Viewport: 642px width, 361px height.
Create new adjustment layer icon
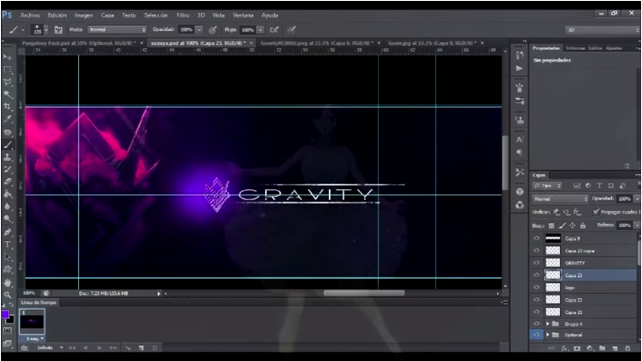point(590,348)
